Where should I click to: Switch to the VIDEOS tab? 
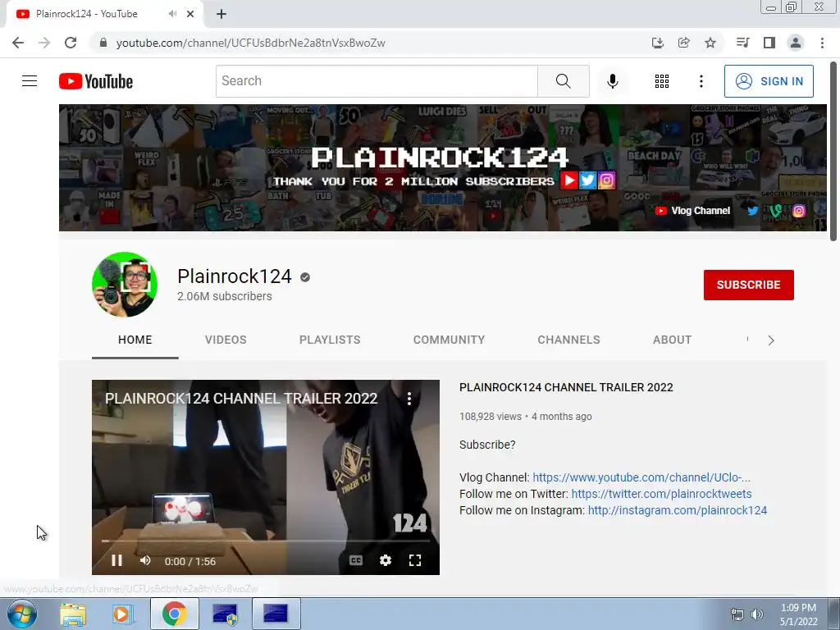(226, 340)
